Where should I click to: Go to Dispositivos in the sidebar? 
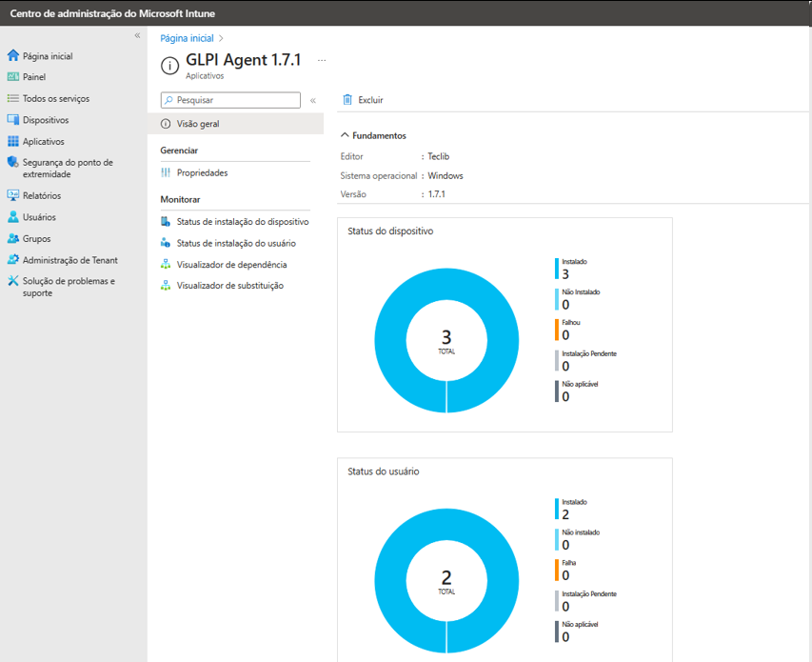[46, 120]
